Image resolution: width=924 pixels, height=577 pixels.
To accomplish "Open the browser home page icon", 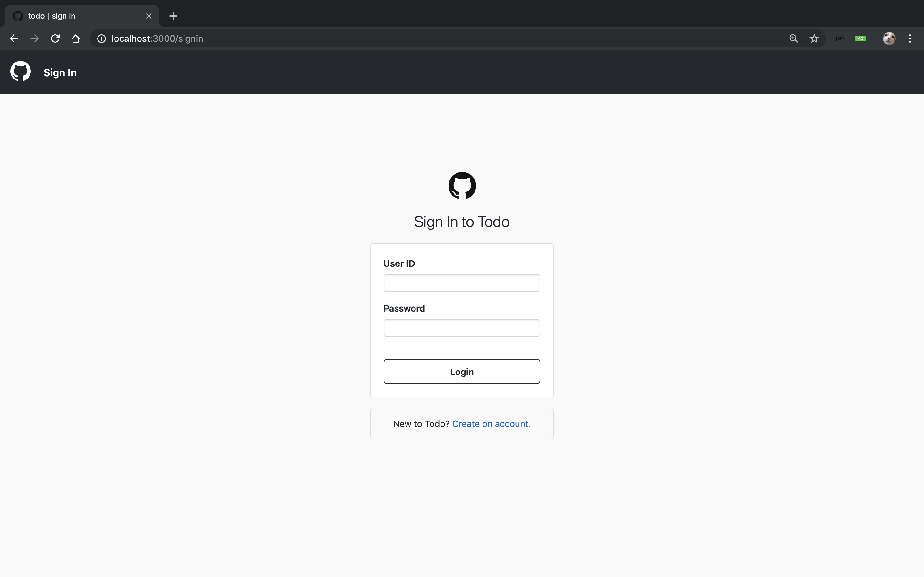I will tap(76, 38).
